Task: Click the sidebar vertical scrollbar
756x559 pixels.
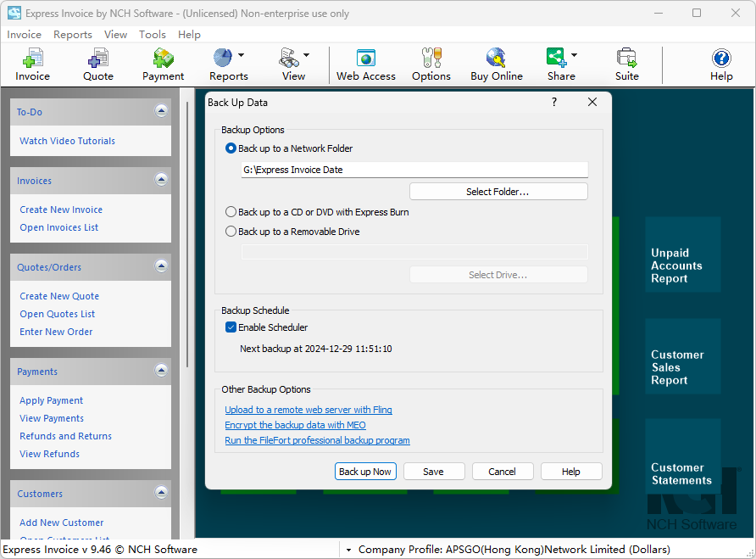Action: pos(187,236)
